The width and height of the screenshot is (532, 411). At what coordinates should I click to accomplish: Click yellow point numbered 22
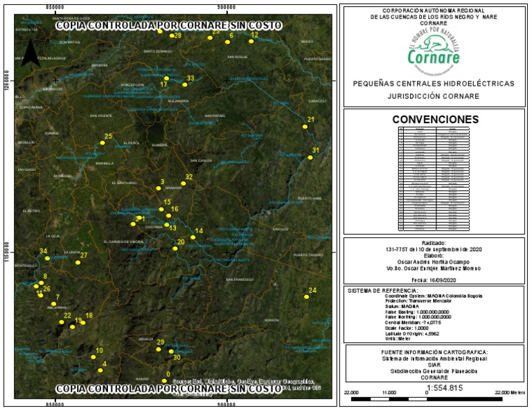[x=62, y=322]
